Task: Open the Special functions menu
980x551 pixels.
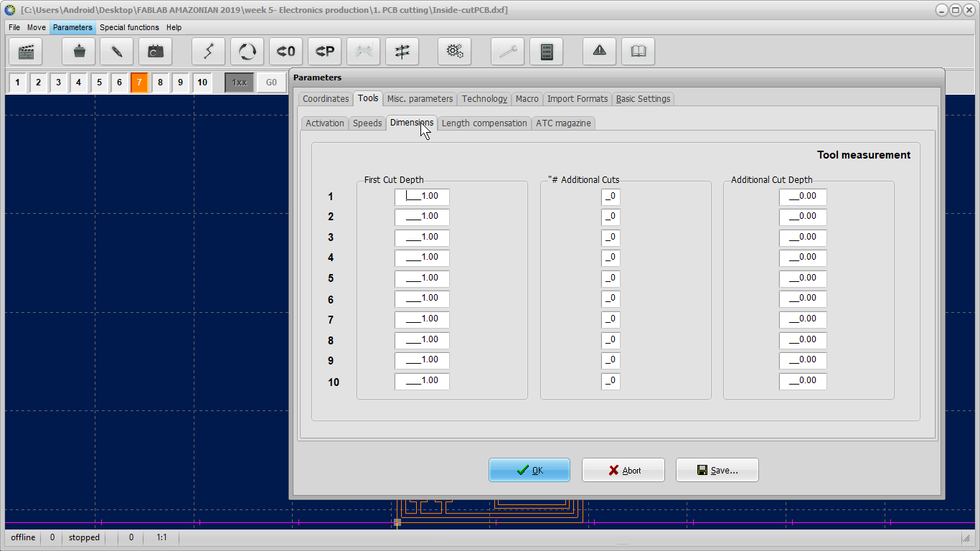Action: (129, 27)
